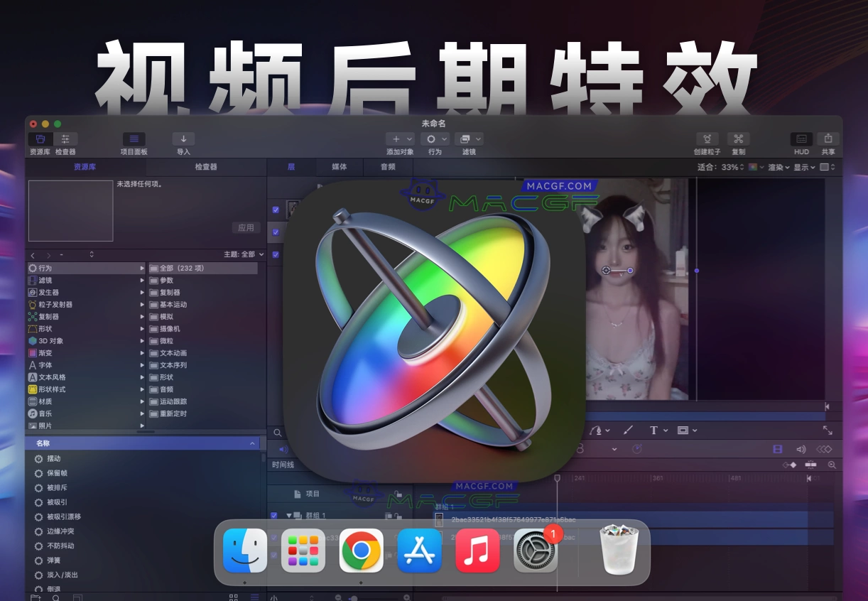Open Launchpad from the Dock

point(303,551)
